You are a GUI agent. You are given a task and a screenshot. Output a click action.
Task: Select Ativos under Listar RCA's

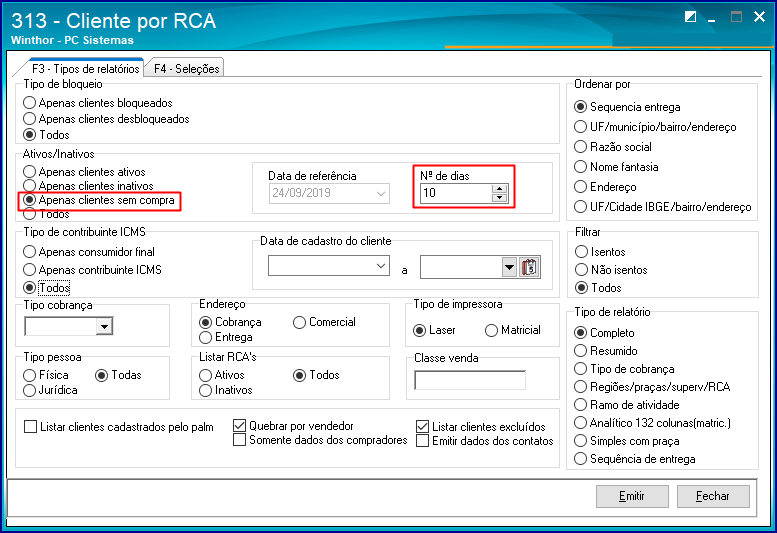pyautogui.click(x=222, y=375)
